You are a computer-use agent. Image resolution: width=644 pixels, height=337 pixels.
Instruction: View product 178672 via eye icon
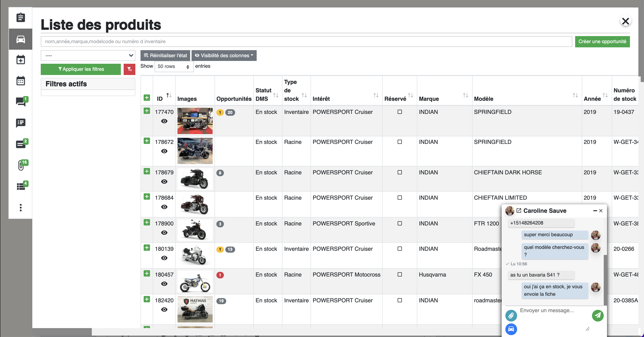pyautogui.click(x=164, y=151)
